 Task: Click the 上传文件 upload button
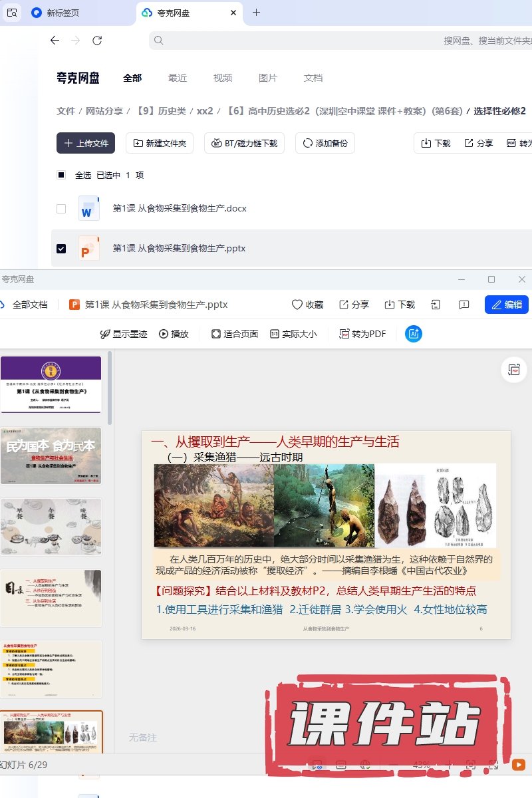pos(86,143)
